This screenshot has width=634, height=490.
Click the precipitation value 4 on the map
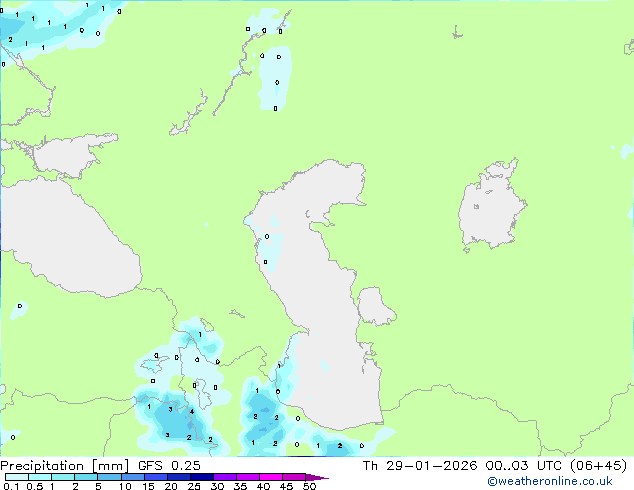(192, 412)
